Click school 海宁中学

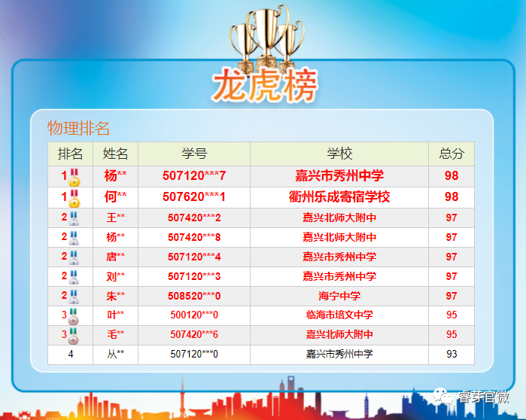coord(339,297)
